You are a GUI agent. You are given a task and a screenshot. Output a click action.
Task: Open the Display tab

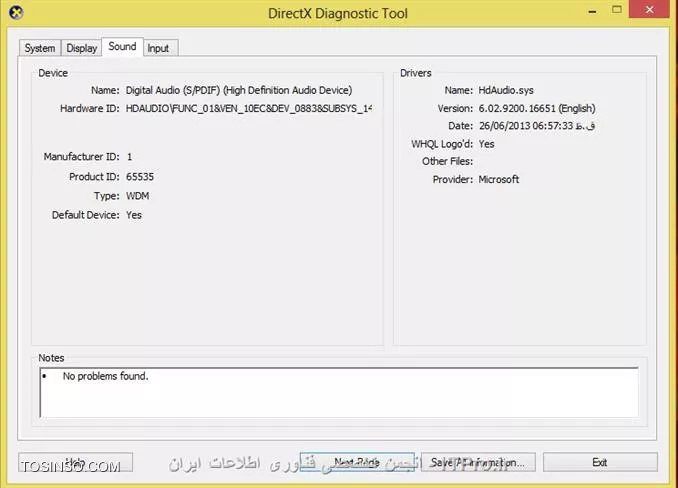coord(81,48)
